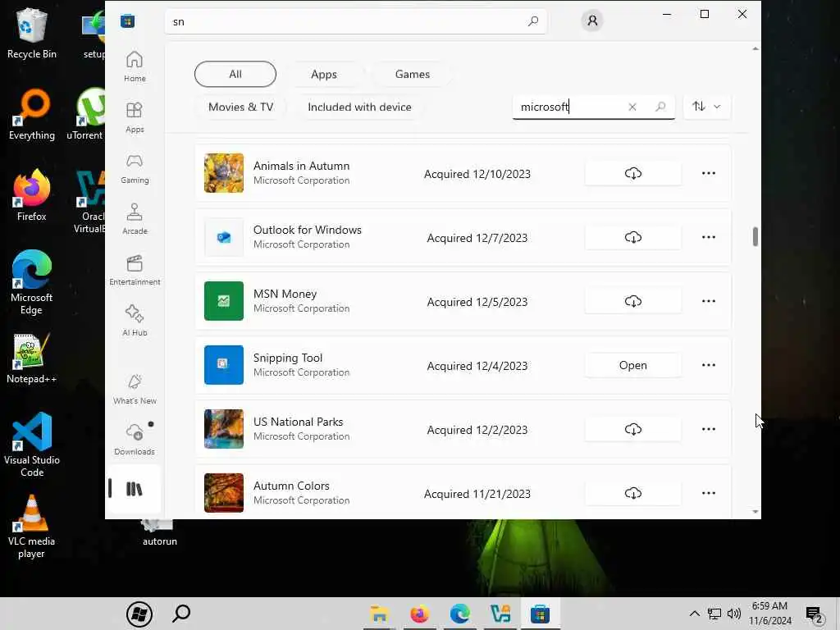Open more options for MSN Money

(708, 301)
